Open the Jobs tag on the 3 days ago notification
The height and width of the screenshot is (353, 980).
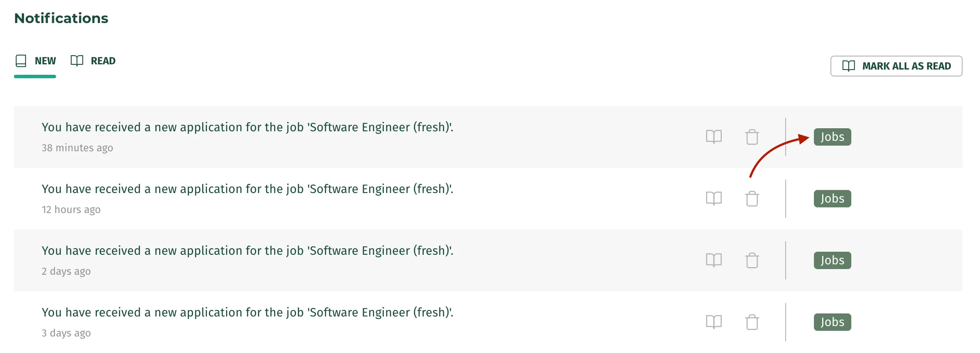point(832,322)
